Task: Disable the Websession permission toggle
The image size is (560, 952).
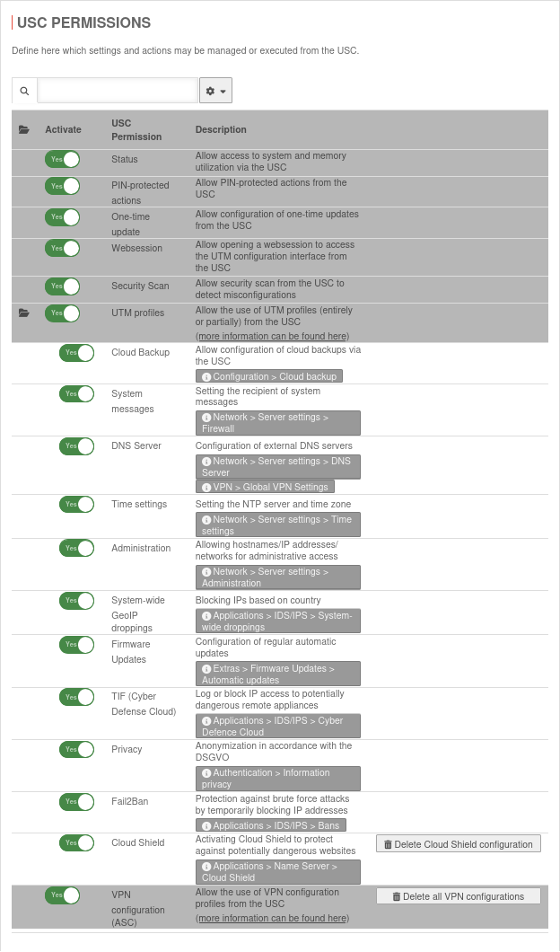Action: click(x=62, y=248)
